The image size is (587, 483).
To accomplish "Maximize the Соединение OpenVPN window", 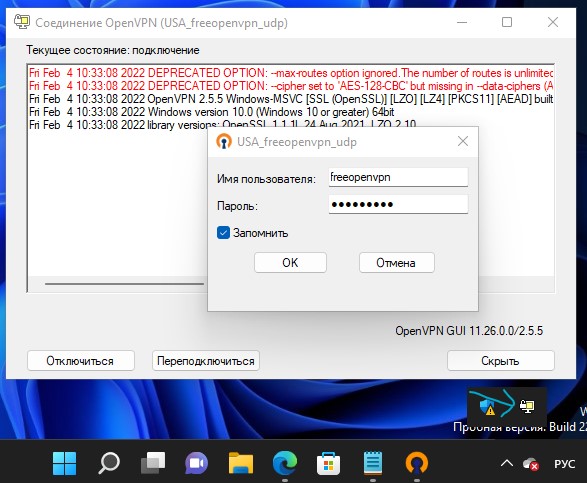I will coord(507,22).
